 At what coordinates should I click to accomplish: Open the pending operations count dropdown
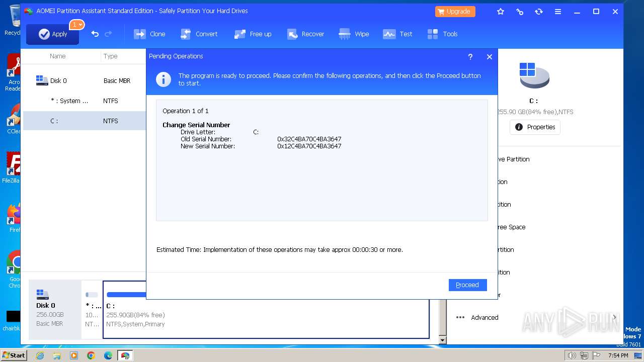[x=77, y=25]
